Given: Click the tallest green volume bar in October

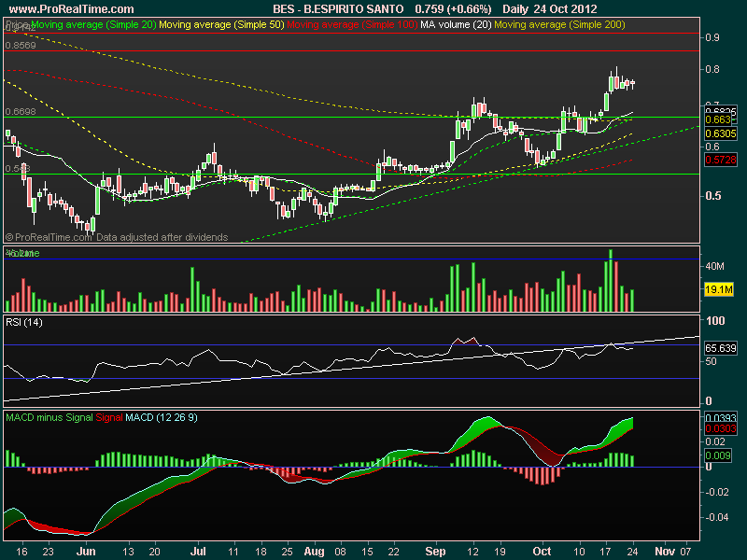Looking at the screenshot, I should click(x=611, y=280).
